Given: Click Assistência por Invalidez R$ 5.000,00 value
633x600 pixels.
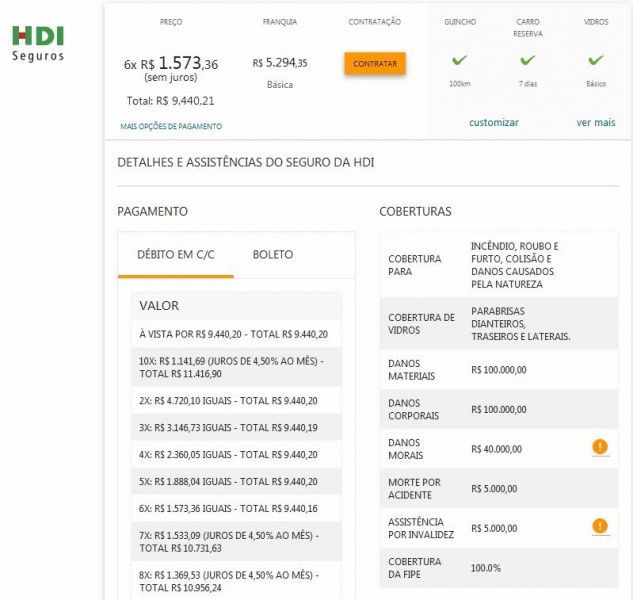Looking at the screenshot, I should [494, 528].
